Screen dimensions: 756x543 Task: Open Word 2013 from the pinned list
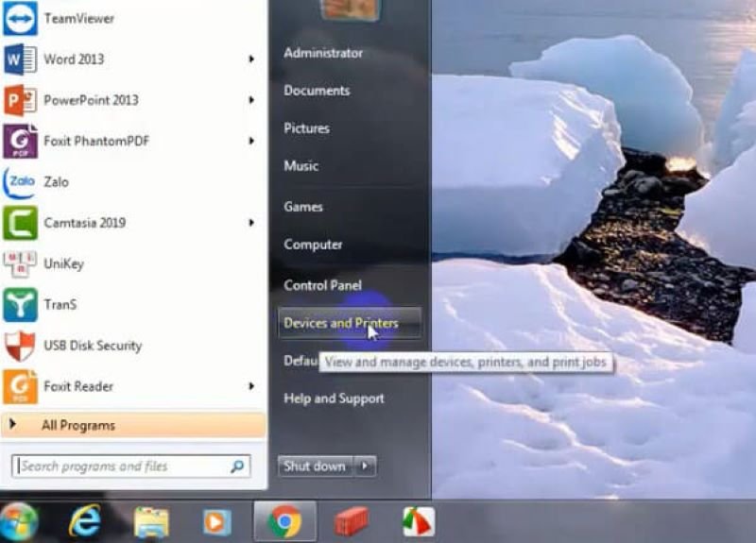coord(73,59)
